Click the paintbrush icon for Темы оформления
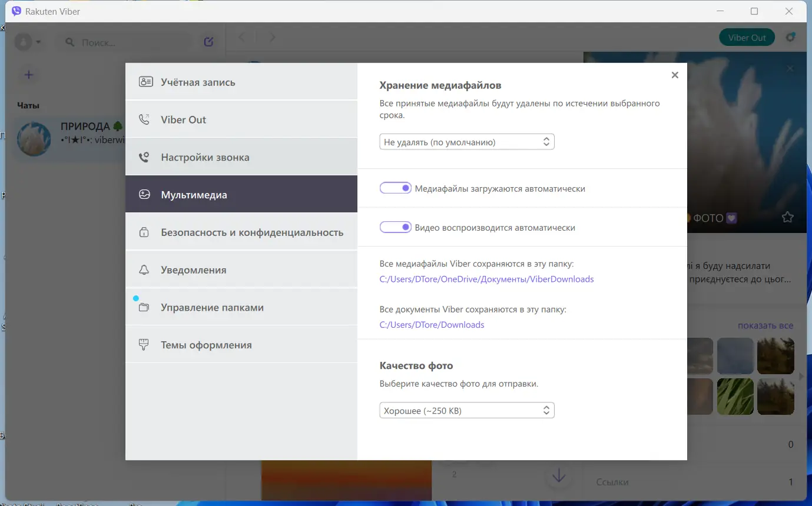812x506 pixels. [144, 345]
